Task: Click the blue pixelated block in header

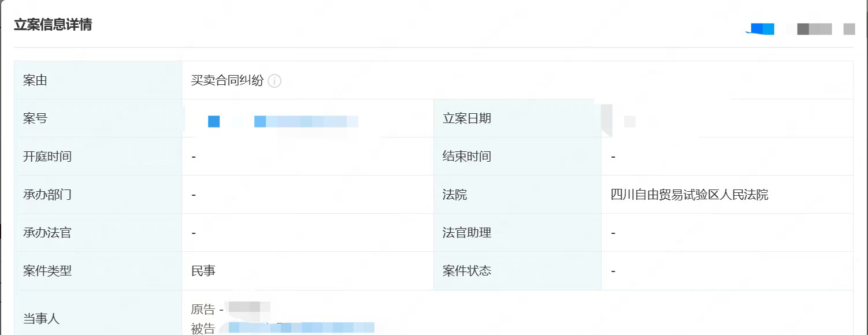Action: coord(762,29)
